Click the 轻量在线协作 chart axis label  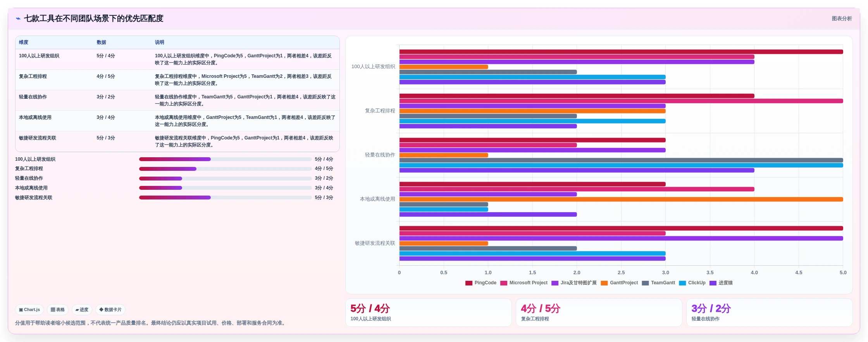[x=380, y=155]
